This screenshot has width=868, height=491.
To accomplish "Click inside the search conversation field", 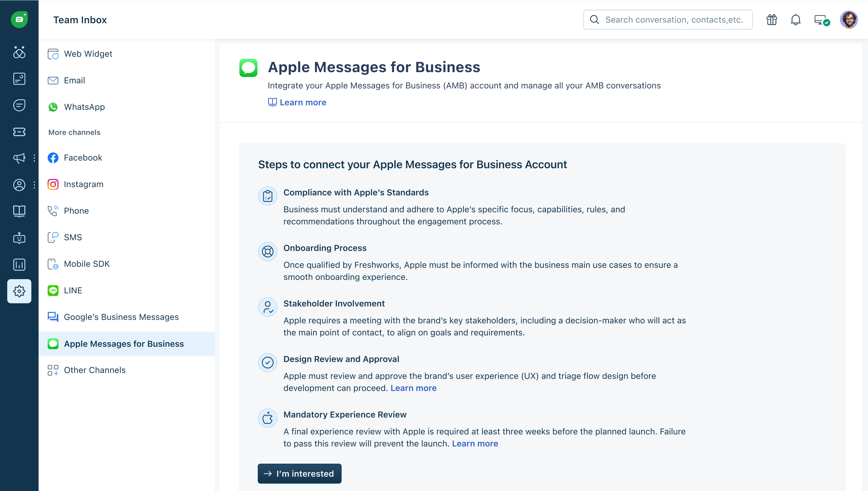I will pyautogui.click(x=674, y=20).
